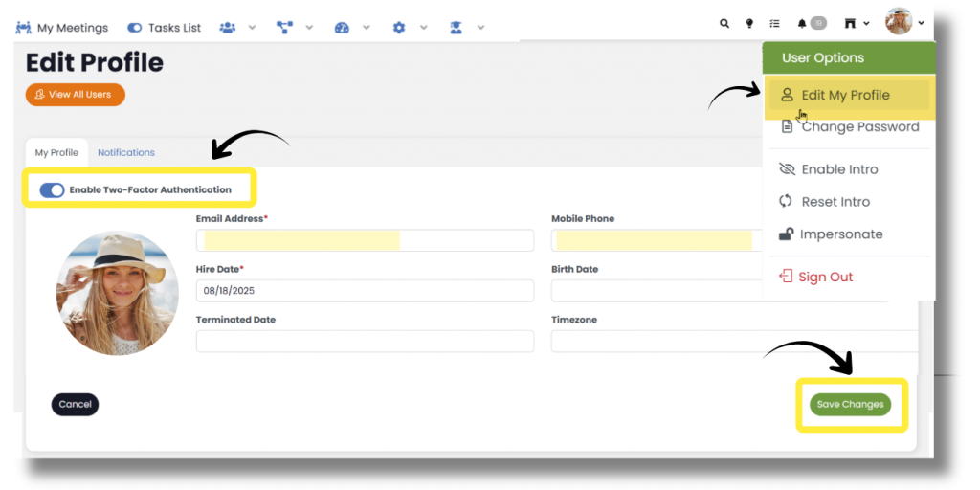Expand the user avatar dropdown arrow
The image size is (980, 490).
tap(921, 23)
